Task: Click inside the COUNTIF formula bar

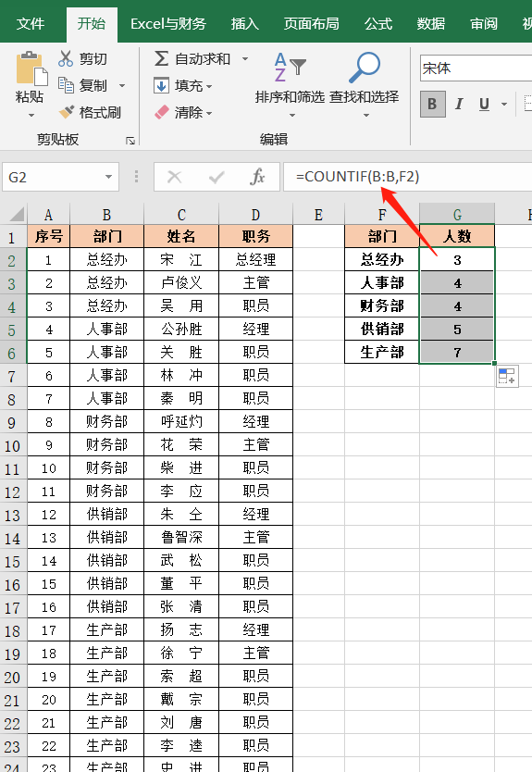Action: click(x=407, y=177)
